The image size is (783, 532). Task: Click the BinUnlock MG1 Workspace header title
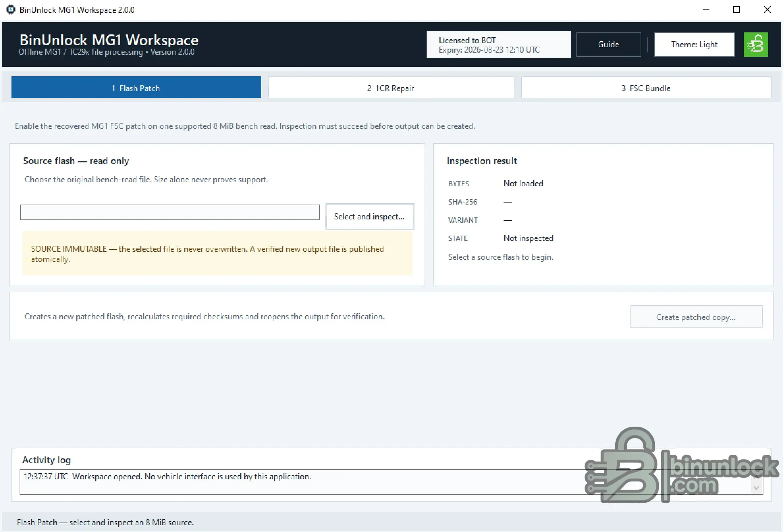(109, 40)
